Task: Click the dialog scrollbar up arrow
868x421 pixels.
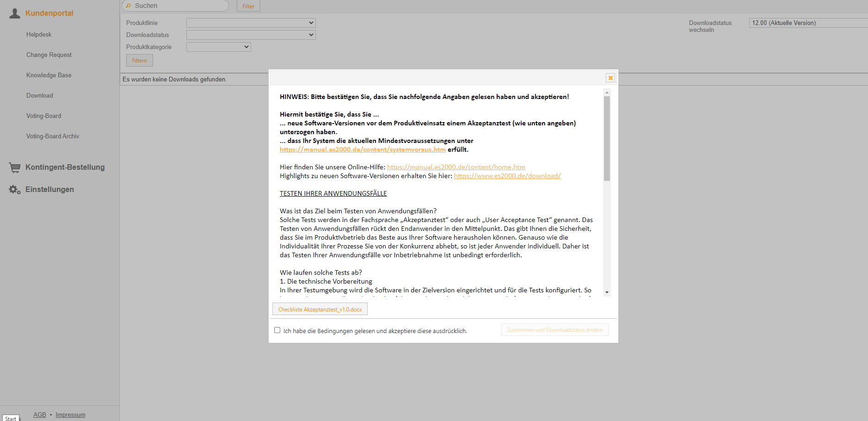Action: [607, 93]
